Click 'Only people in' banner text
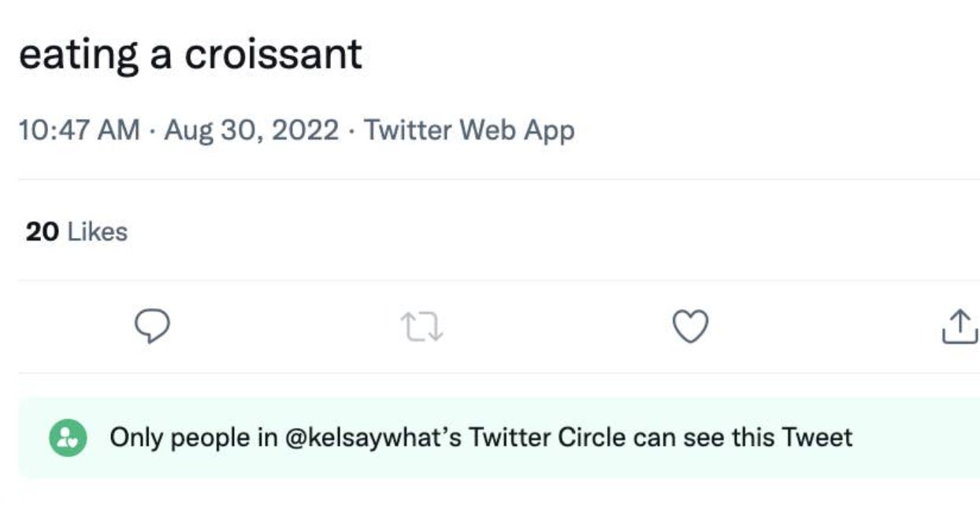Viewport: 980px width, 513px height. [193, 437]
